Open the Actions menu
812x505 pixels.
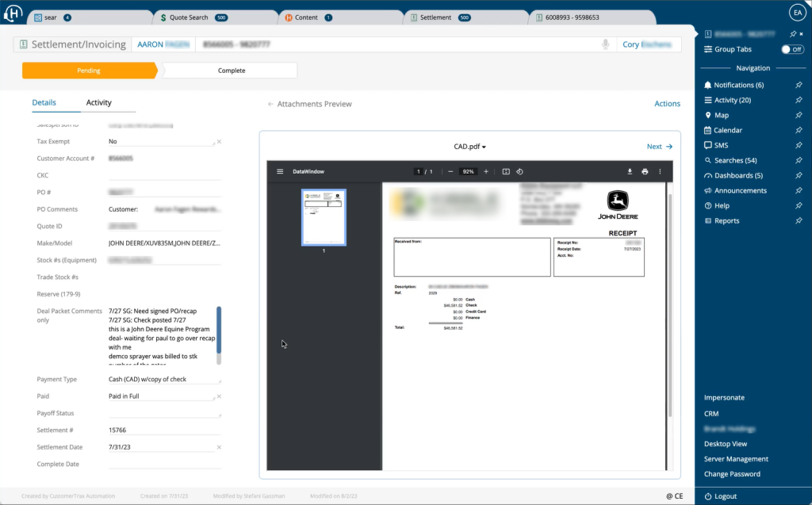pos(667,104)
